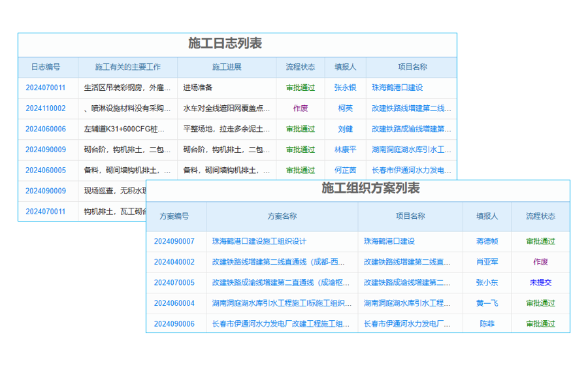Click the 填报人 header in log table
This screenshot has height=392, width=588.
tap(345, 67)
